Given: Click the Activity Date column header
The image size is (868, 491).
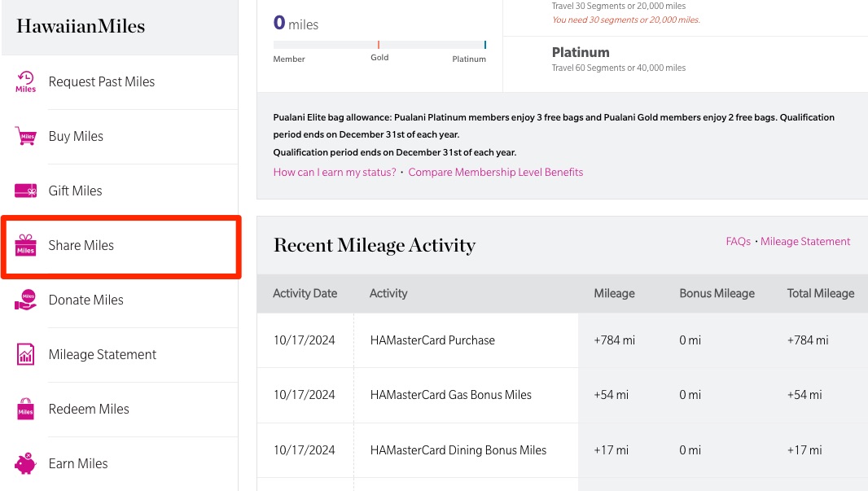Looking at the screenshot, I should point(305,293).
